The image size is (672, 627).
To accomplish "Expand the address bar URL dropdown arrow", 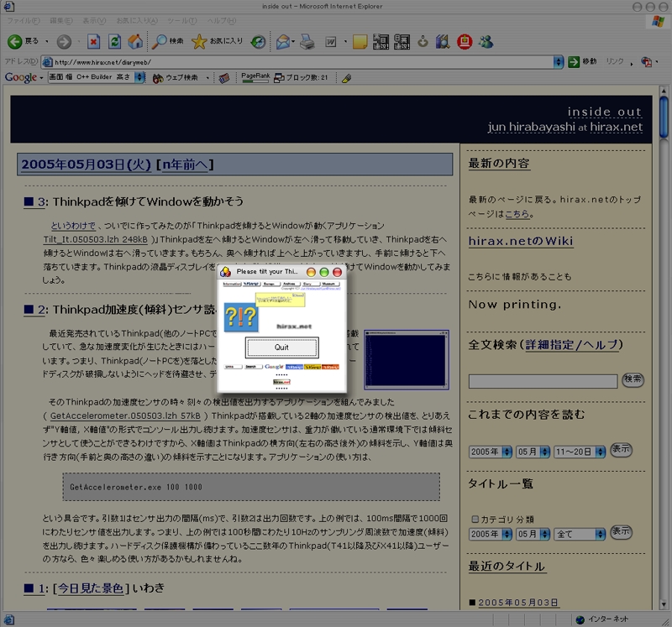I will coord(558,61).
